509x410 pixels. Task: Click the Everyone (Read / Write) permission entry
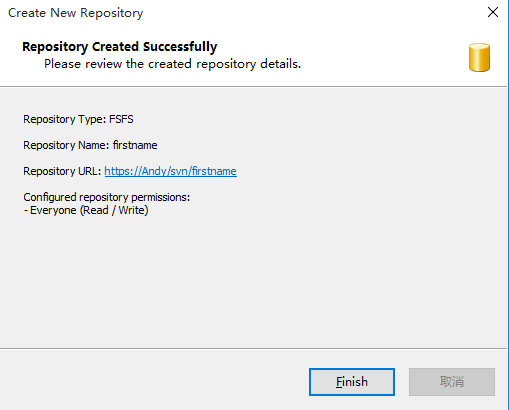86,210
